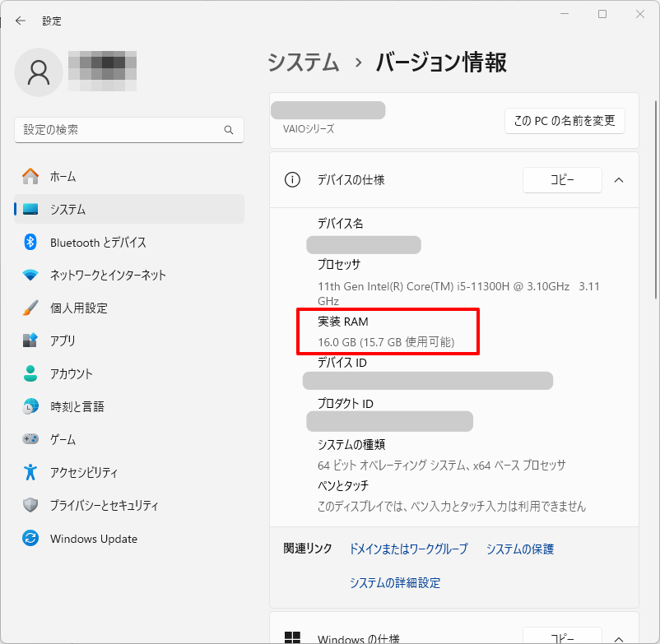Click the コピー button for device specs

(562, 179)
